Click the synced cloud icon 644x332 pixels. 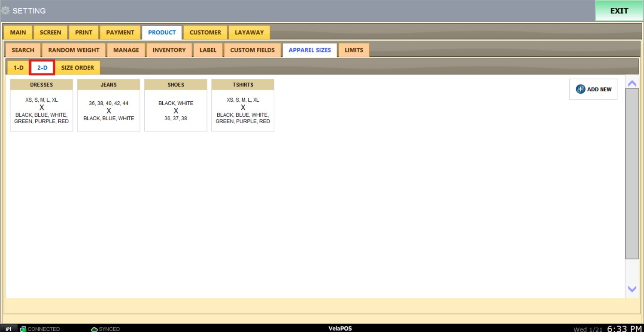click(94, 329)
